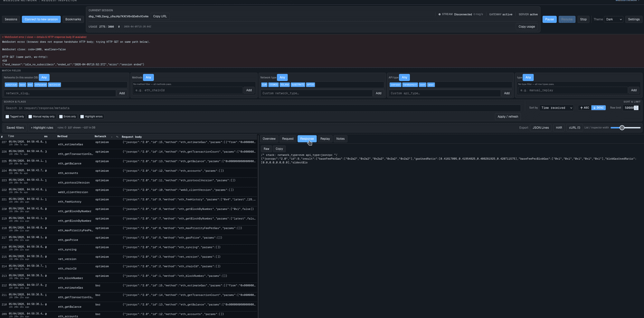Image resolution: width=644 pixels, height=318 pixels.
Task: Switch to the Request tab
Action: pos(288,139)
